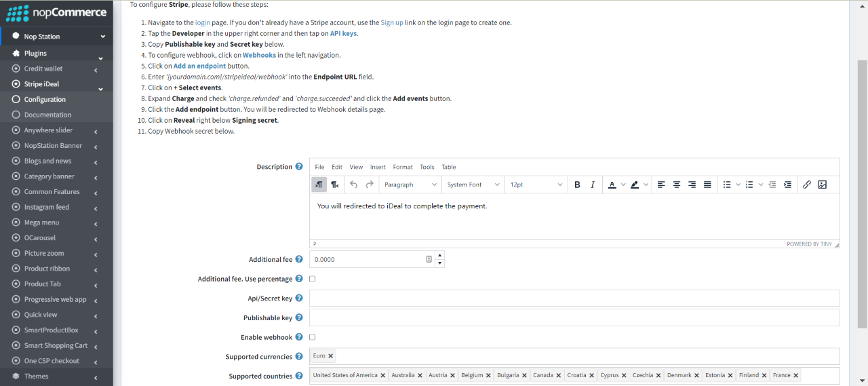
Task: Justify text in the editor
Action: 708,185
